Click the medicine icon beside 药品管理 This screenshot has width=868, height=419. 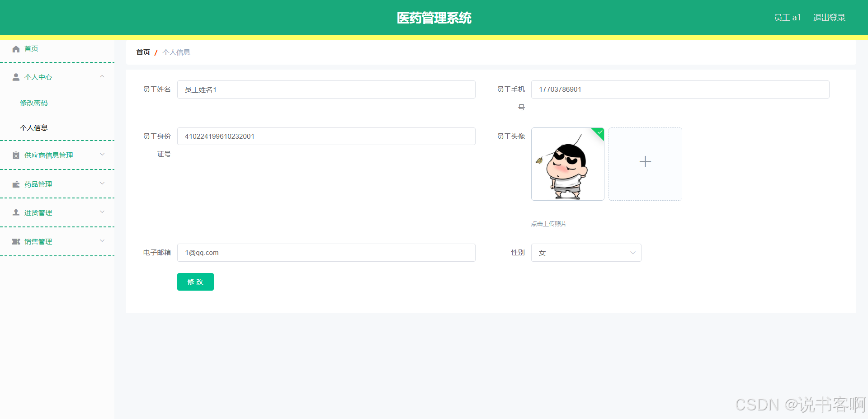click(16, 184)
